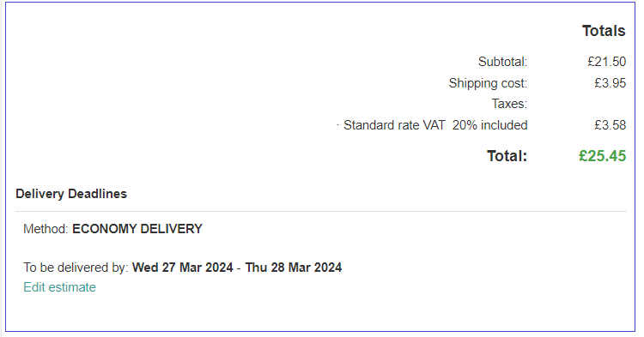Click the bullet before Standard rate VAT

click(x=337, y=124)
